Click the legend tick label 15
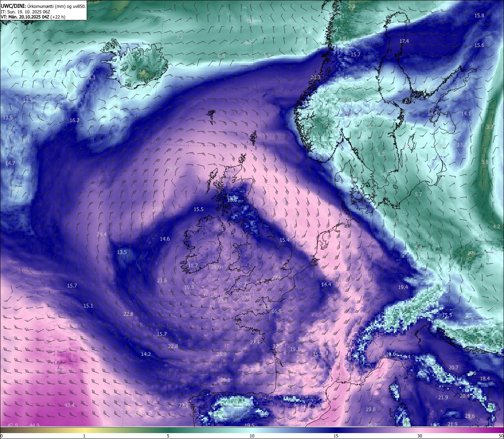This screenshot has height=439, width=504. 336,436
